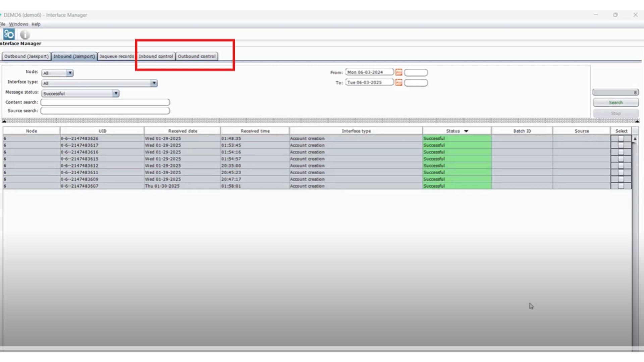Click the result count progress bar showing 8
The height and width of the screenshot is (362, 644).
tap(615, 92)
